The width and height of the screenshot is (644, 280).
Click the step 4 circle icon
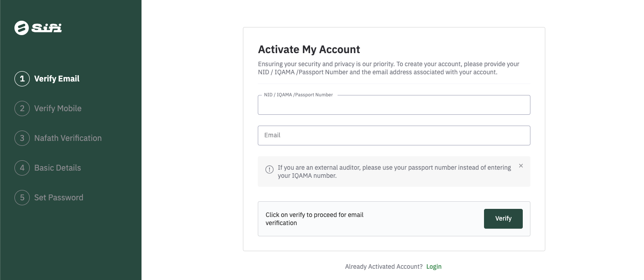pos(22,168)
